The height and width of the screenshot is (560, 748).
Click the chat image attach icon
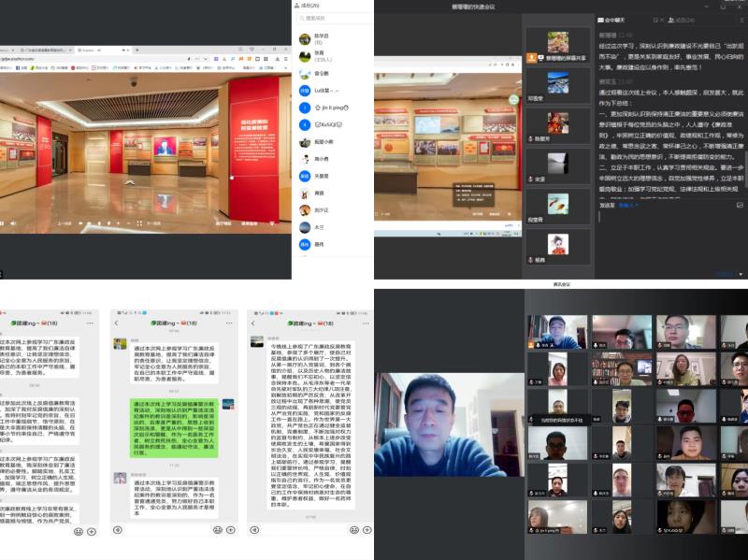[740, 205]
